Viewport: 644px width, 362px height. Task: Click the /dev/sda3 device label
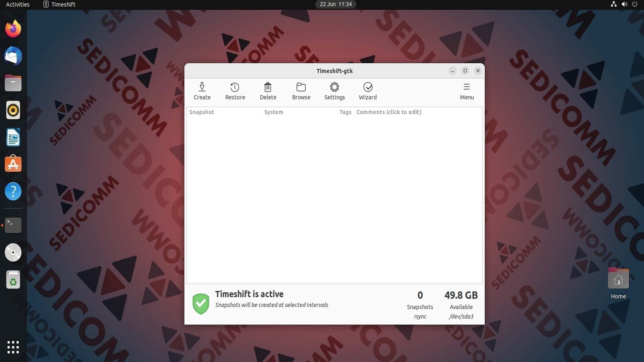461,316
